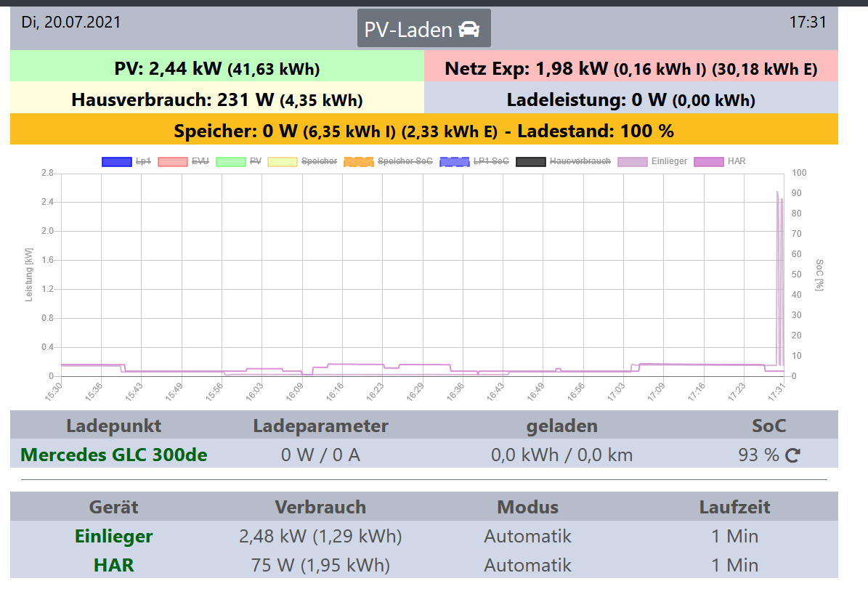Image resolution: width=868 pixels, height=610 pixels.
Task: Click the car icon in PV-Laden button
Action: coord(469,29)
